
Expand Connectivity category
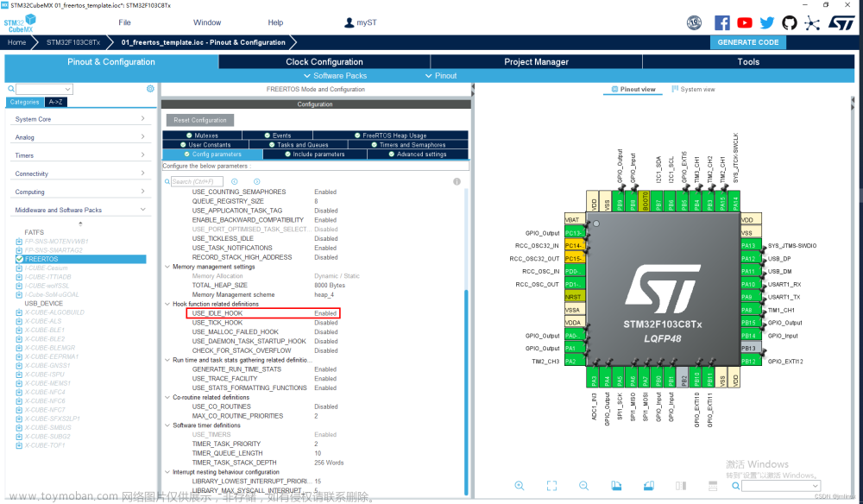pyautogui.click(x=142, y=173)
